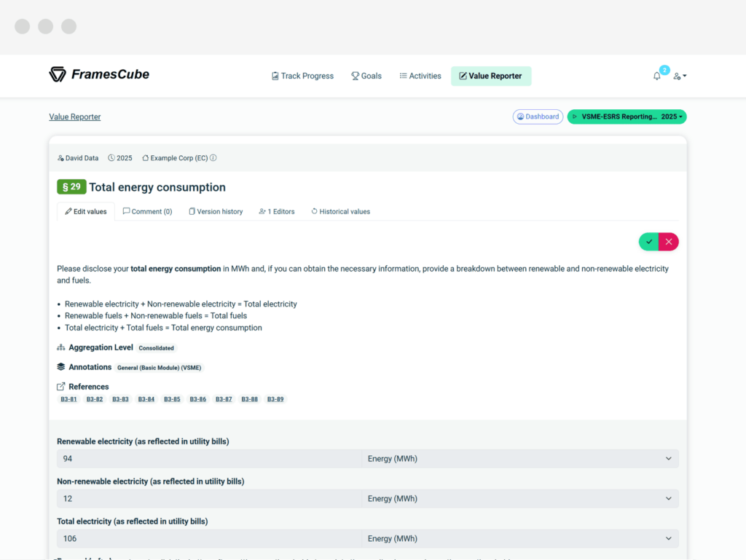
Task: Click the red cancel X button
Action: [669, 242]
